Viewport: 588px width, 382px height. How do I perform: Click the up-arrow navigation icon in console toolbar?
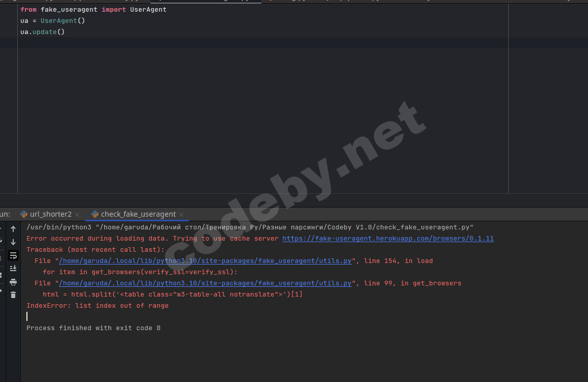click(13, 229)
